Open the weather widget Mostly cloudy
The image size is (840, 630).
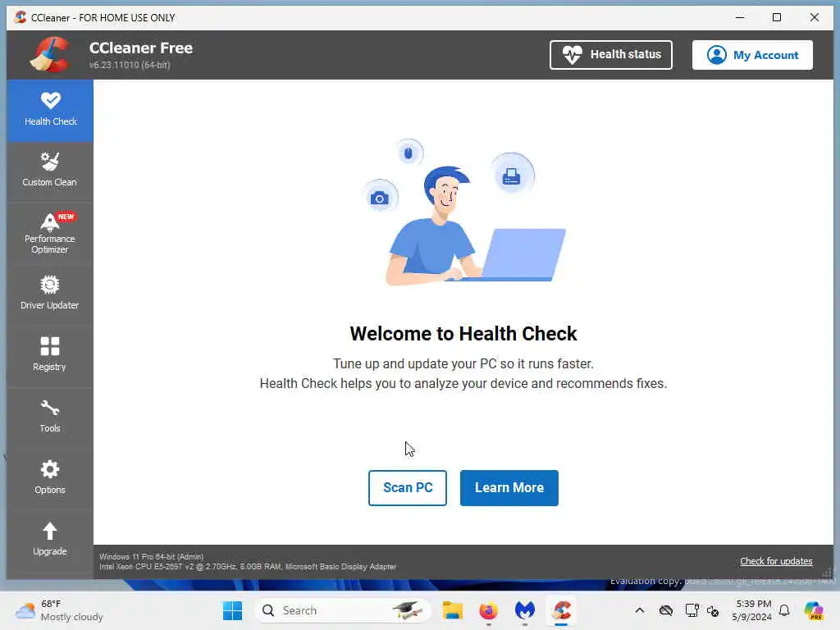[x=59, y=610]
